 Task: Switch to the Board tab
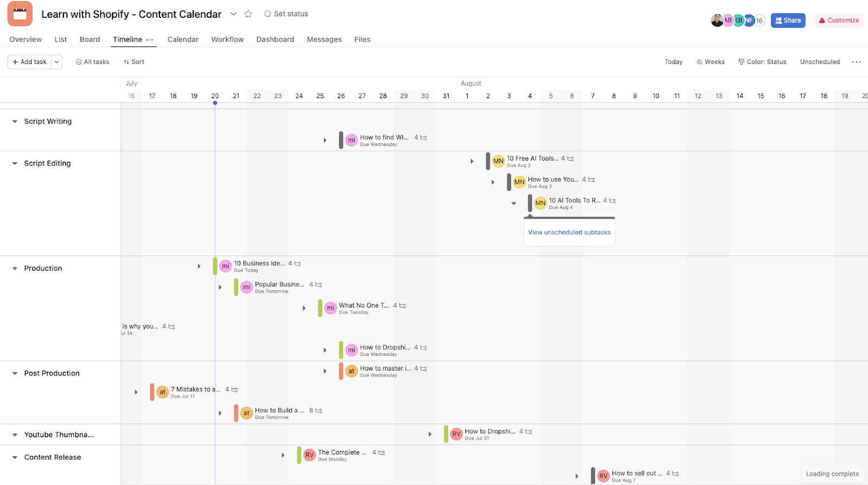pos(90,40)
